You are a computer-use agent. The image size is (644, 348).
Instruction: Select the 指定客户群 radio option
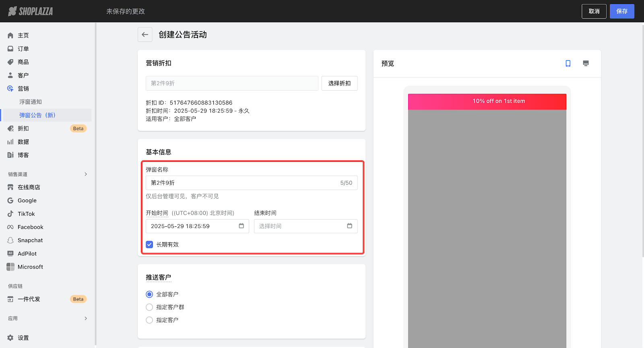pos(149,307)
